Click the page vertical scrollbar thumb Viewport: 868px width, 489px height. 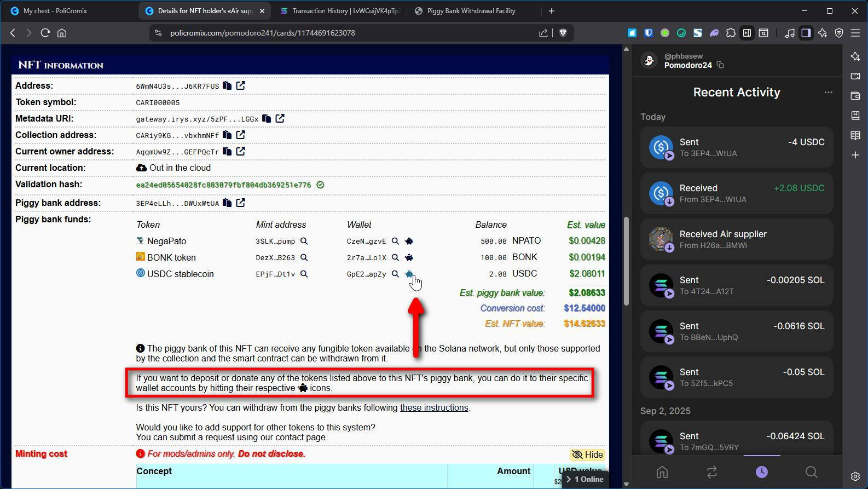(x=626, y=262)
